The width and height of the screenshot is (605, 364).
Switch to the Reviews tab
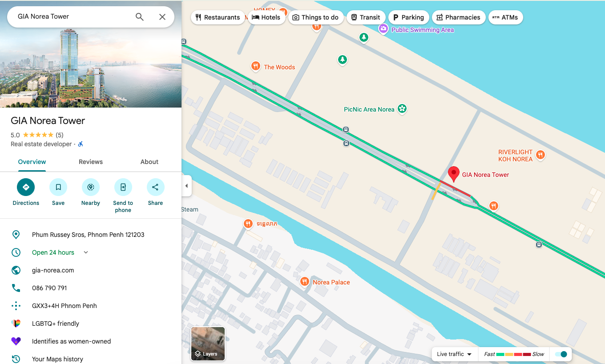click(91, 162)
